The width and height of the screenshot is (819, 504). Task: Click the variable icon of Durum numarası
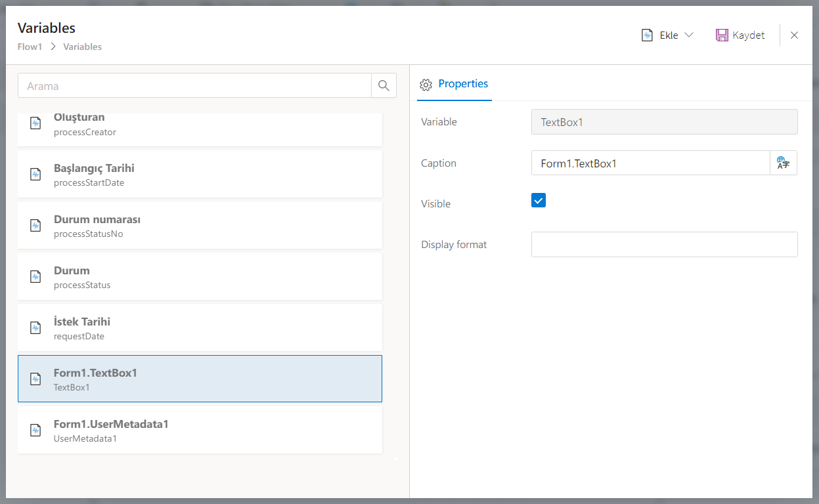click(35, 226)
